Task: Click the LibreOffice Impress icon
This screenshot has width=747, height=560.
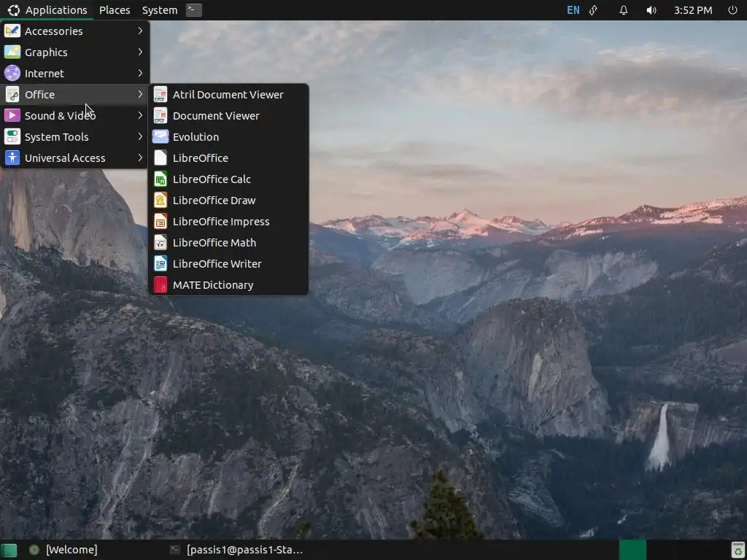Action: [x=160, y=222]
